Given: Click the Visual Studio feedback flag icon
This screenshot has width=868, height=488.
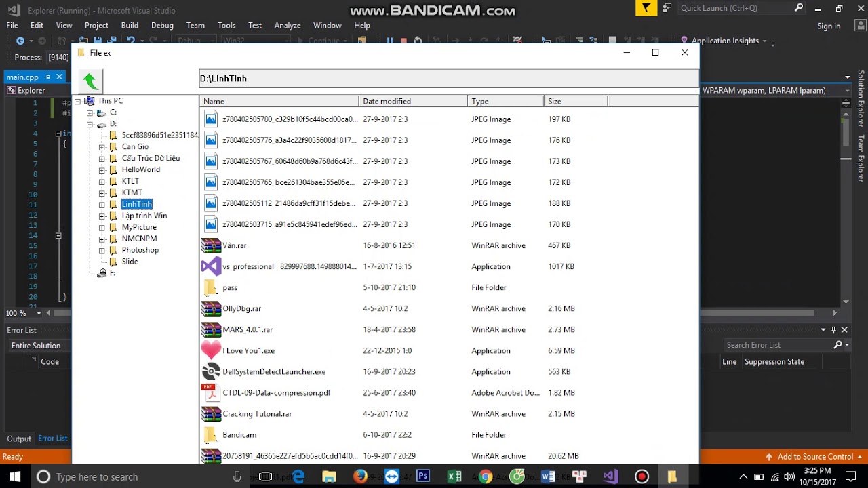Looking at the screenshot, I should [646, 8].
